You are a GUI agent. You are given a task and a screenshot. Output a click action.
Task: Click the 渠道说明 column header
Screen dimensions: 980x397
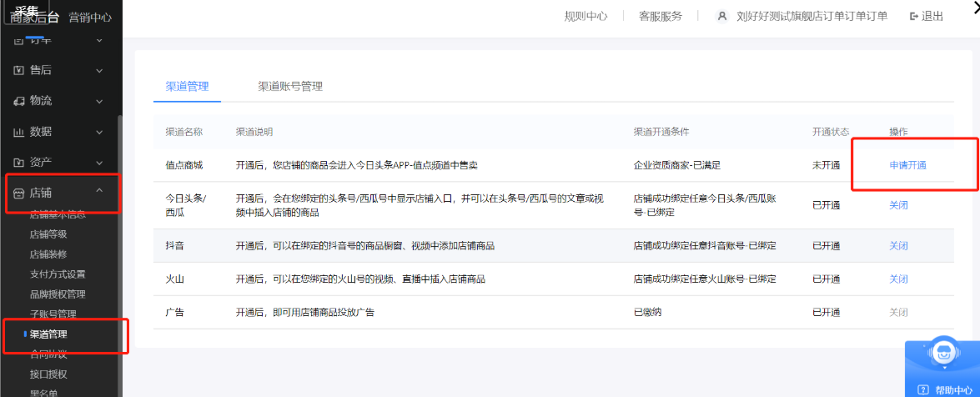click(x=254, y=132)
